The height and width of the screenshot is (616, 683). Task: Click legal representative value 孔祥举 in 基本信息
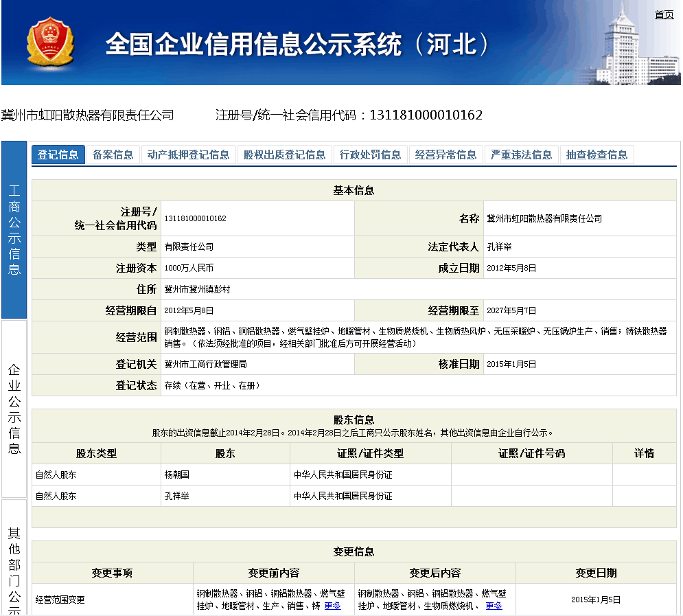click(x=499, y=247)
